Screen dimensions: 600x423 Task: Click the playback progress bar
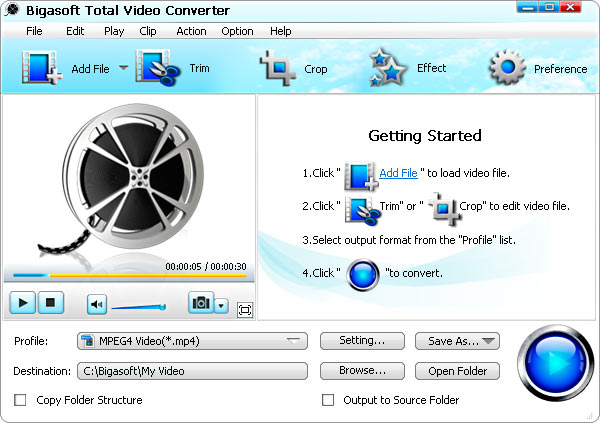pos(129,275)
